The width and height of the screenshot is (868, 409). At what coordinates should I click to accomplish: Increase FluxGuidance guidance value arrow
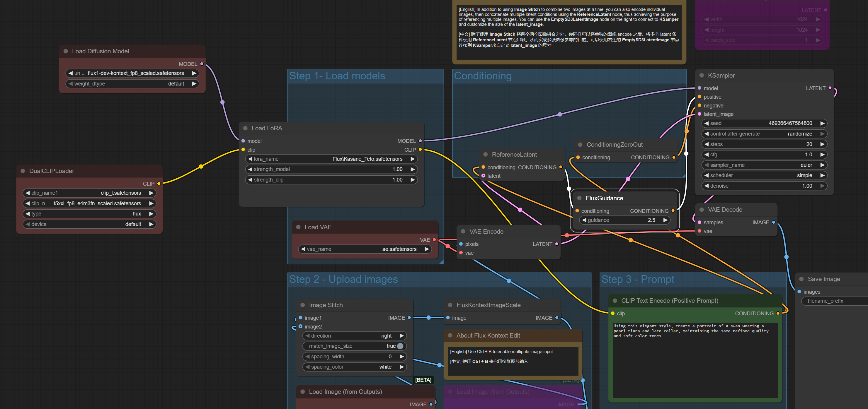tap(665, 220)
